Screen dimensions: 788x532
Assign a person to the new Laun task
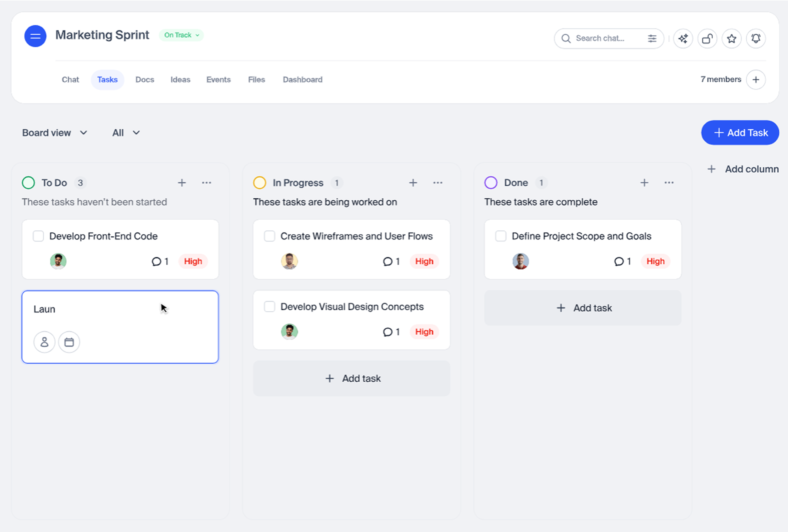[x=44, y=342]
